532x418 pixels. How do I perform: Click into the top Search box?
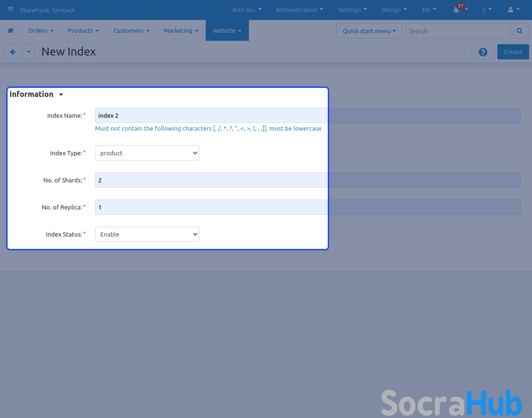pyautogui.click(x=458, y=31)
